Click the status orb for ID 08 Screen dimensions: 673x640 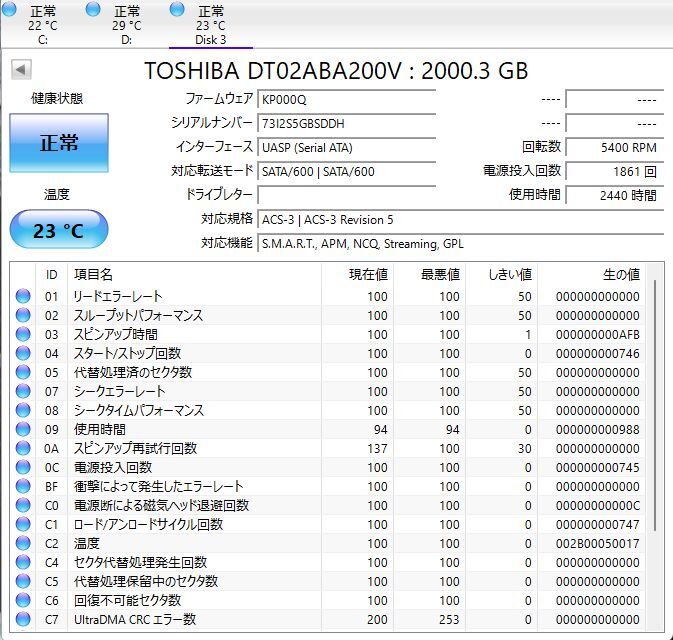pos(23,410)
